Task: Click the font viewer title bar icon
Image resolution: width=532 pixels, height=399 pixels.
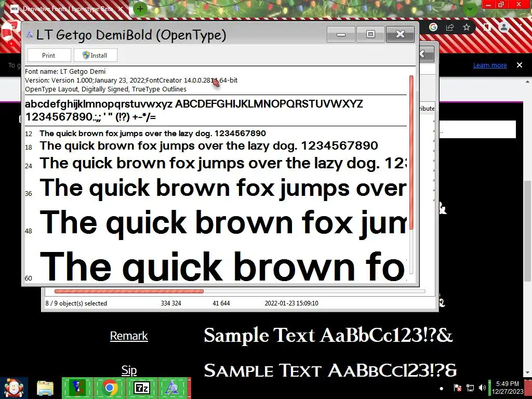Action: point(30,35)
